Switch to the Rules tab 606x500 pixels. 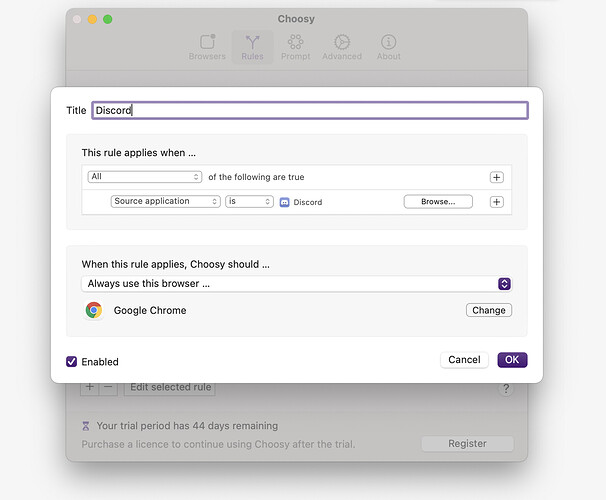[x=252, y=47]
